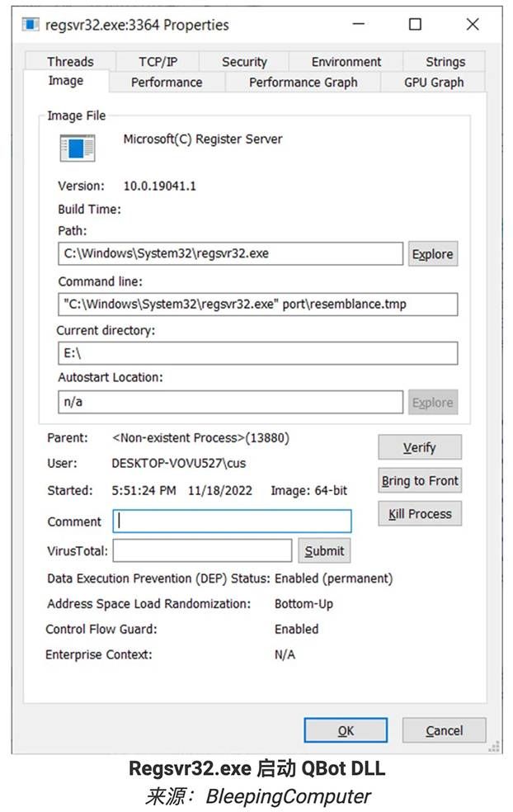Image resolution: width=513 pixels, height=812 pixels.
Task: Switch to the Performance Graph tab
Action: tap(303, 83)
